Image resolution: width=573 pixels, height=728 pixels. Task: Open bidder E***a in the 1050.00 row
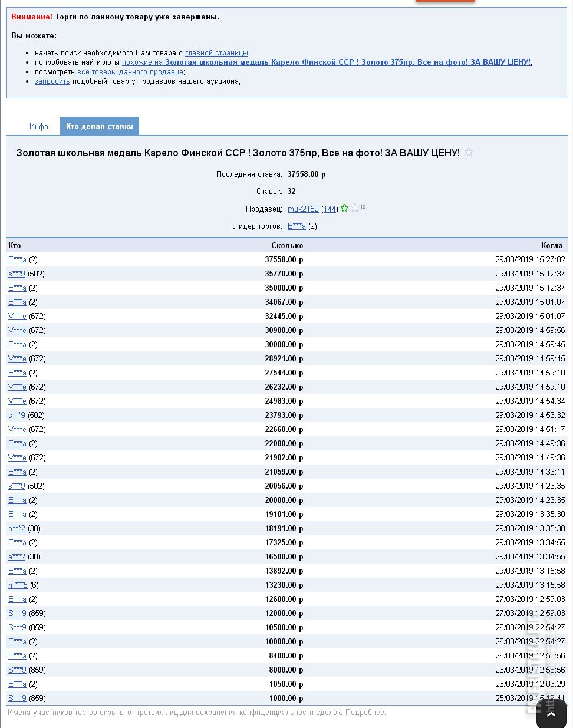[x=17, y=684]
